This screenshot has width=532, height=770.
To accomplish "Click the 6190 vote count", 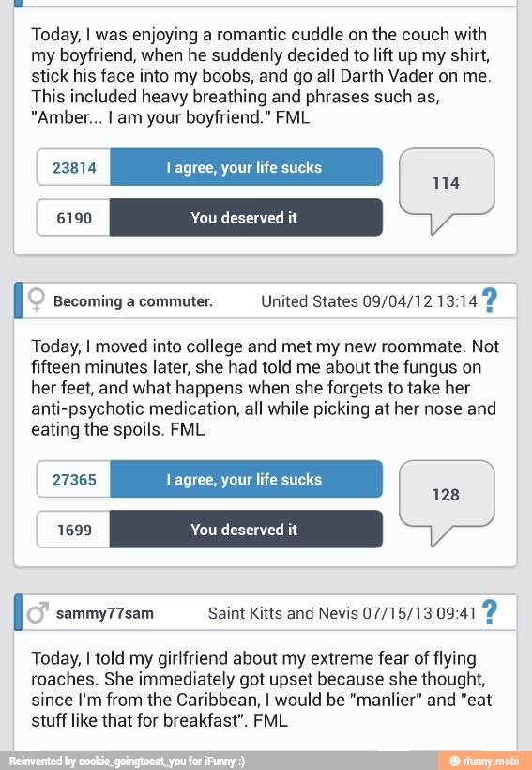I will point(73,217).
